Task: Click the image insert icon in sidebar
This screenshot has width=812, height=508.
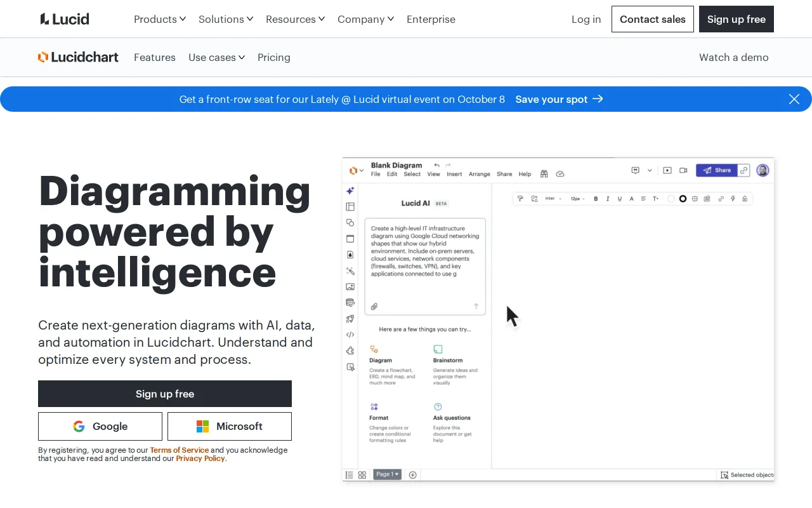Action: pyautogui.click(x=350, y=286)
